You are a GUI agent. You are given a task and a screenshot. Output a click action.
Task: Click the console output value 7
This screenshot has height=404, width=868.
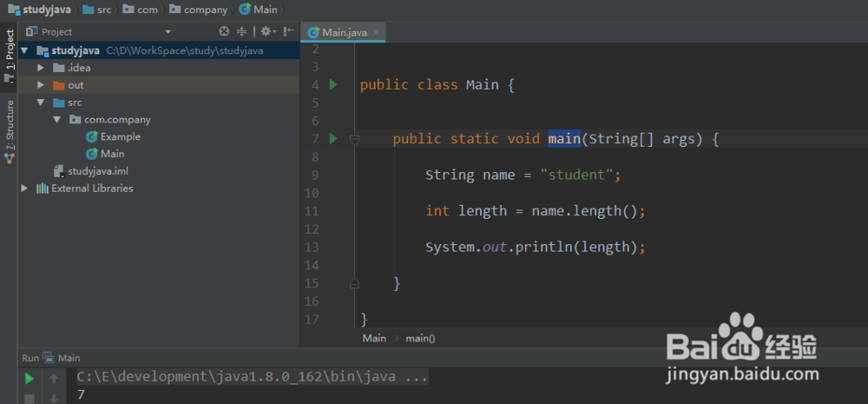[81, 395]
